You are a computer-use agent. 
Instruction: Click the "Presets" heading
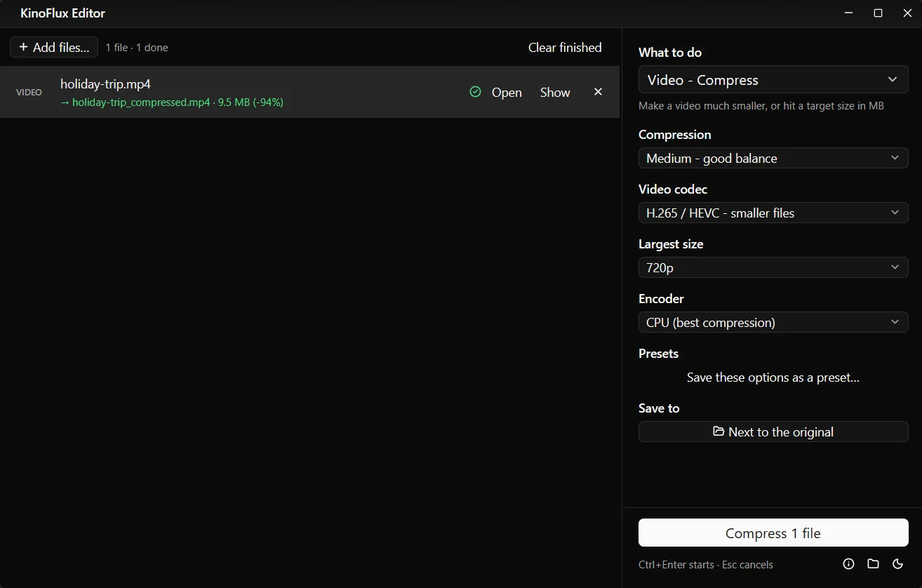658,354
